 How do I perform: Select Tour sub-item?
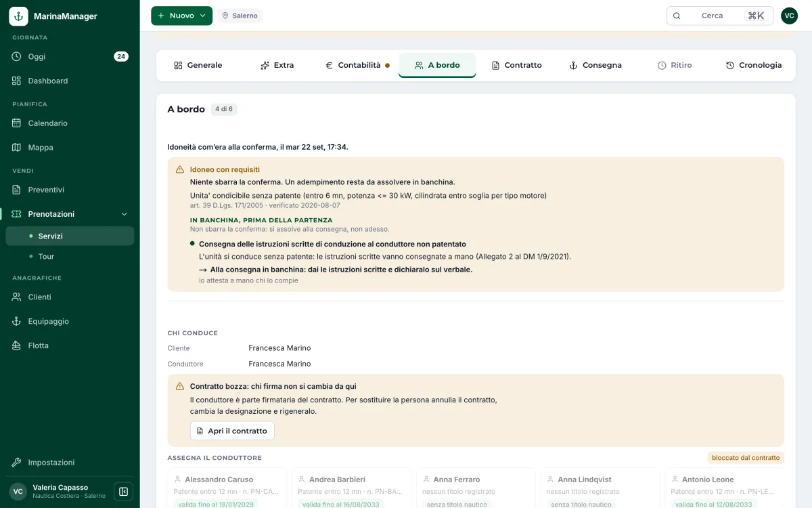pyautogui.click(x=70, y=256)
